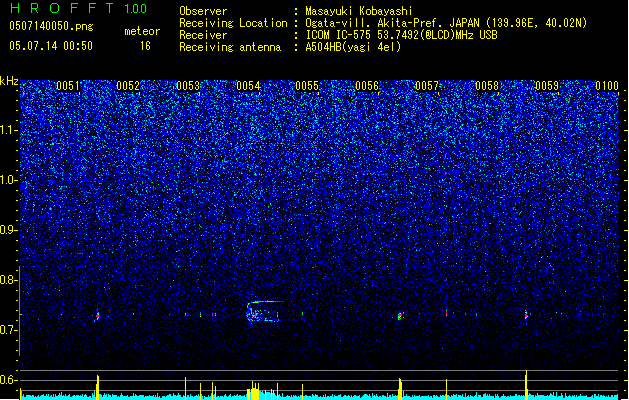Click the version number 1.00
The image size is (629, 400).
tap(136, 9)
